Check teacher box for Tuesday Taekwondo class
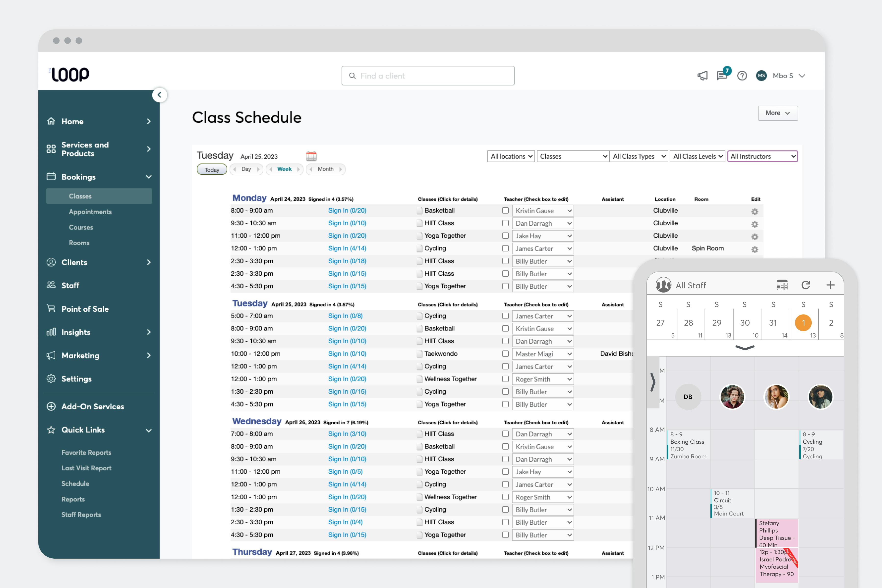The image size is (882, 588). (x=505, y=354)
